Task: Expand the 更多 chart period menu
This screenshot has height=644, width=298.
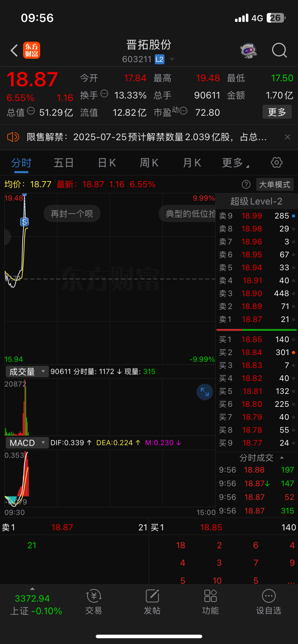Action: point(235,163)
